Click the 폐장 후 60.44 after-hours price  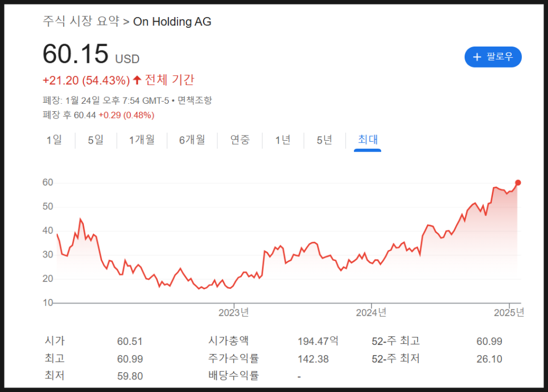[69, 115]
